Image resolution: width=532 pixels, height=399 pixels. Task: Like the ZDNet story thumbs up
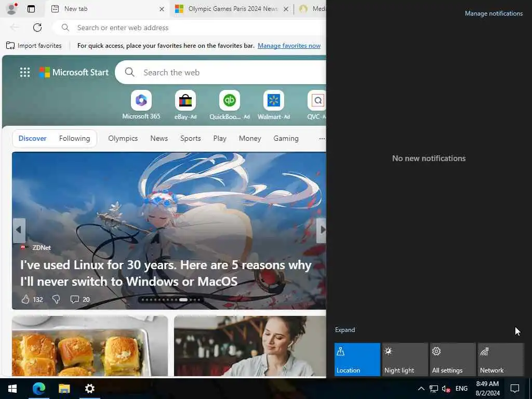[x=26, y=299]
